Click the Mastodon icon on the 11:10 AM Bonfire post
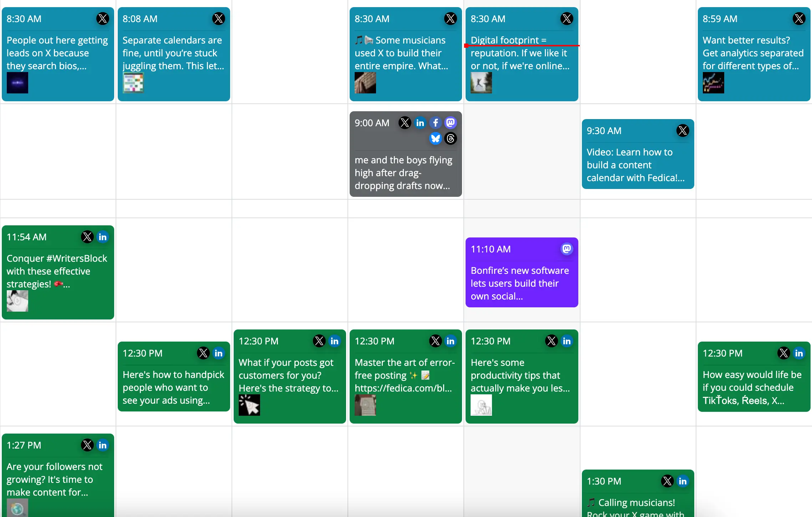The height and width of the screenshot is (517, 812). pyautogui.click(x=567, y=249)
